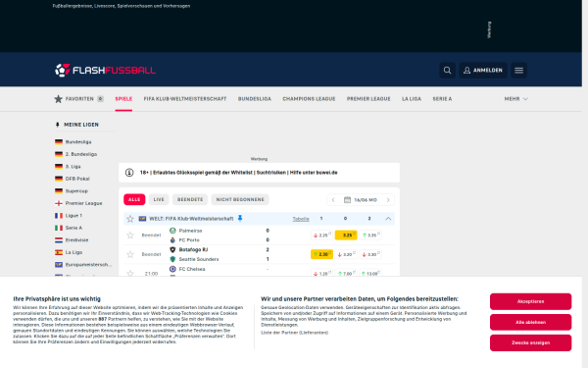Image resolution: width=588 pixels, height=368 pixels.
Task: Go to next day arrow
Action: (x=388, y=200)
